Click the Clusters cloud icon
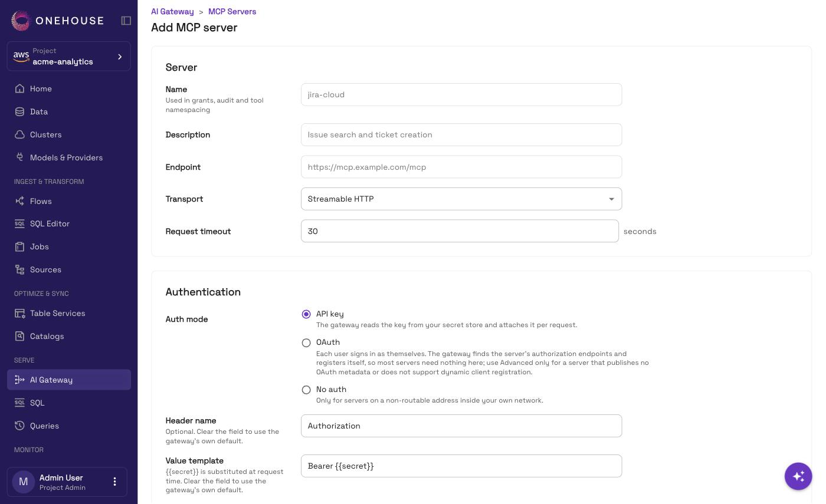This screenshot has width=826, height=504. (x=19, y=134)
